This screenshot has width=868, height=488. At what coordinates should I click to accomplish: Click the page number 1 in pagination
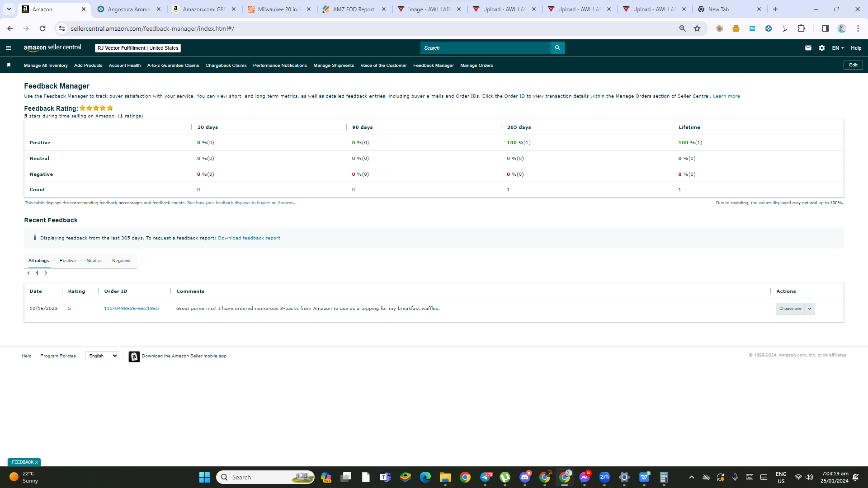click(37, 273)
